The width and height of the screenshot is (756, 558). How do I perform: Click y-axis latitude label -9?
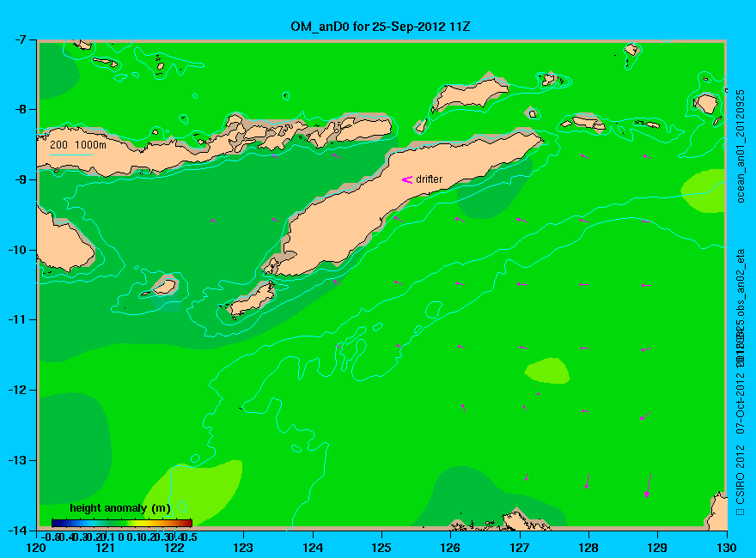coord(19,179)
